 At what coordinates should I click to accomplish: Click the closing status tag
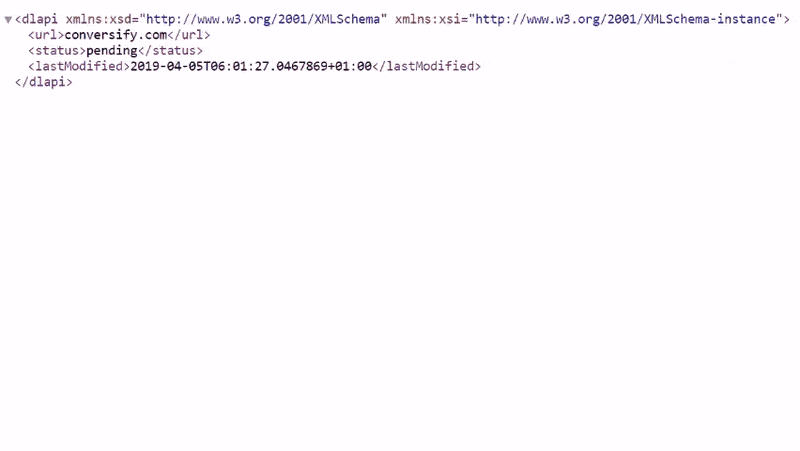point(170,51)
